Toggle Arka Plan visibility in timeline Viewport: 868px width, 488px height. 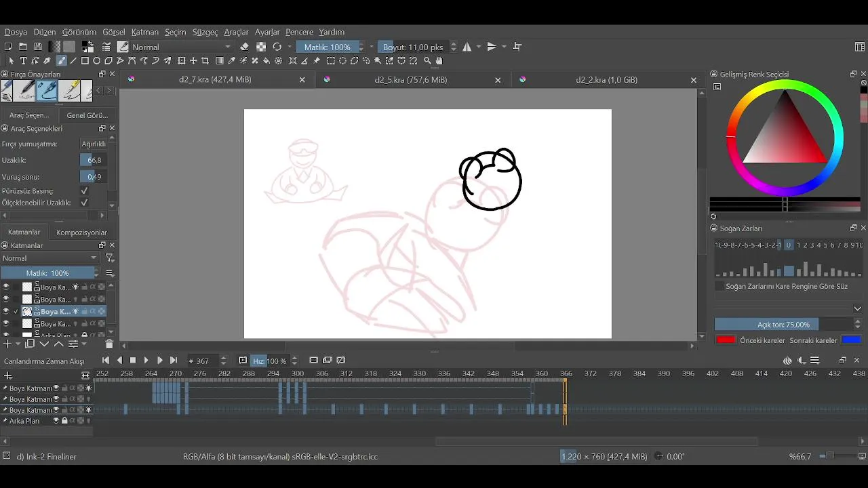56,421
